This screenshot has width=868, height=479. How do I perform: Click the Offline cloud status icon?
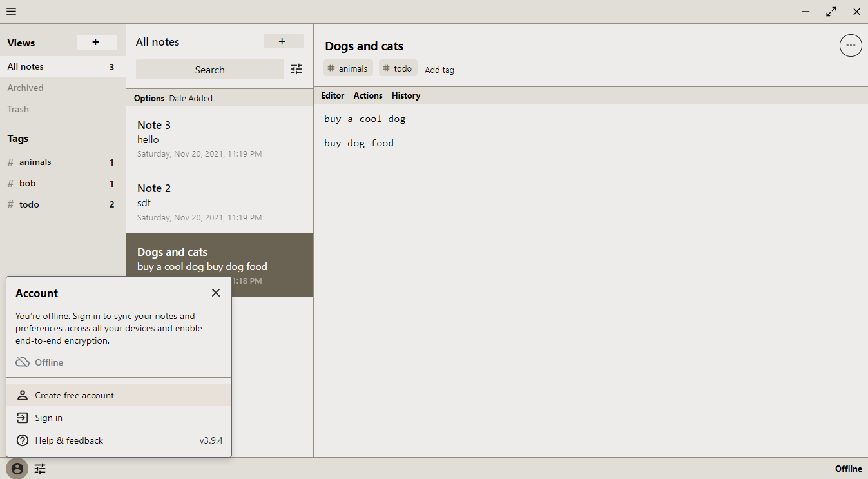pyautogui.click(x=23, y=362)
